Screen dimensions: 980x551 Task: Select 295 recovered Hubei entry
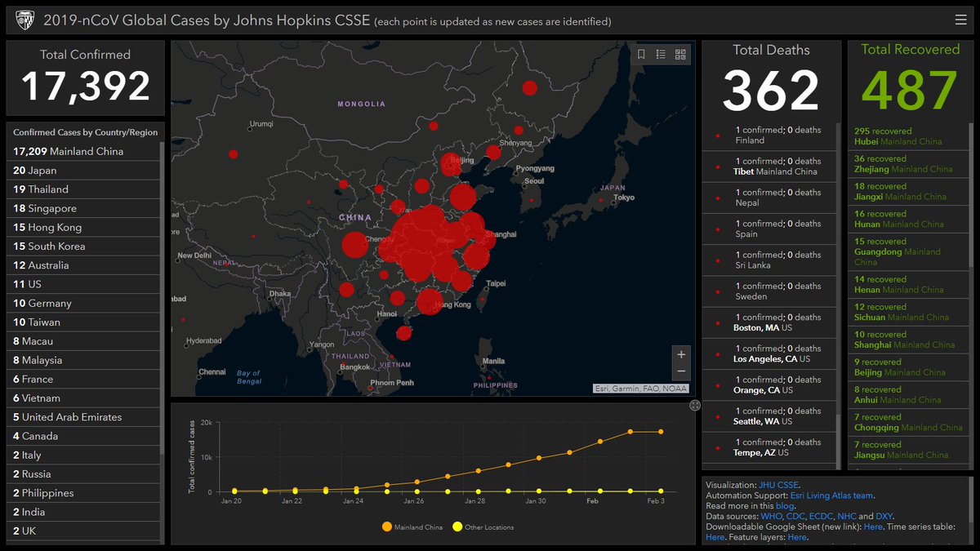(x=908, y=136)
